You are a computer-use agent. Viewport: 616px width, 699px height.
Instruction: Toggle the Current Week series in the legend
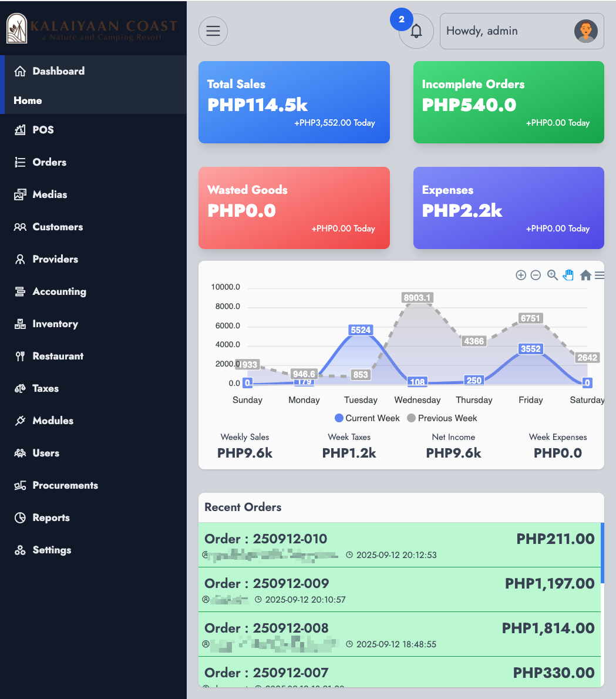366,418
